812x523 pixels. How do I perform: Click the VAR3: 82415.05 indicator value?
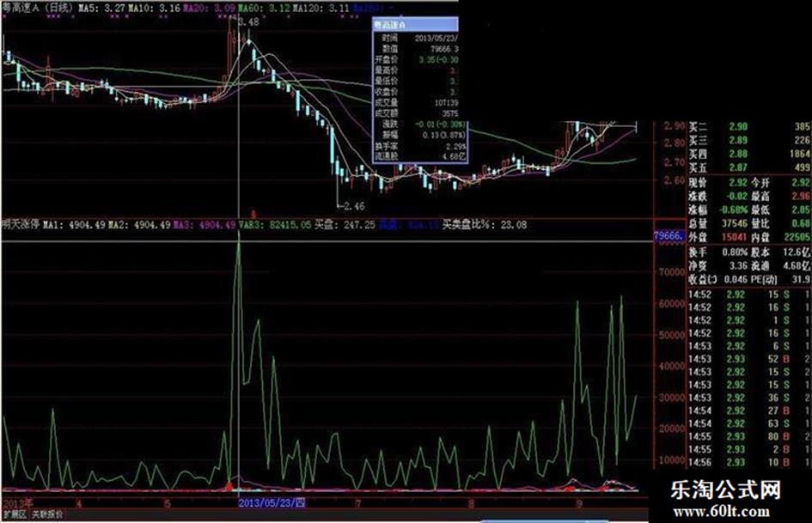pyautogui.click(x=275, y=225)
